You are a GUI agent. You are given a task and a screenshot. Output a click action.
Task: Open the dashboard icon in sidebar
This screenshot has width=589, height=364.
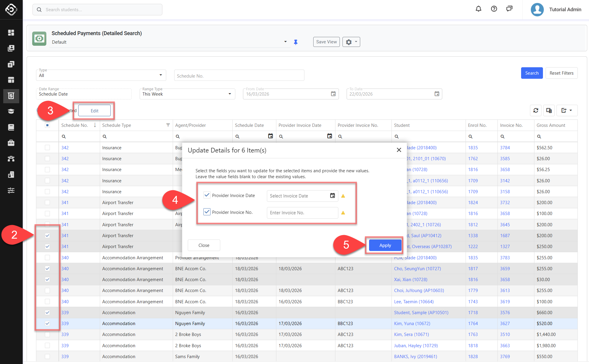[x=11, y=32]
